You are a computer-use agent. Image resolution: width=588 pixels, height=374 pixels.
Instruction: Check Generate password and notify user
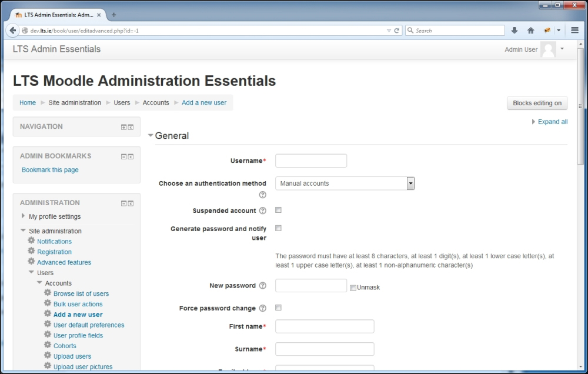point(278,228)
